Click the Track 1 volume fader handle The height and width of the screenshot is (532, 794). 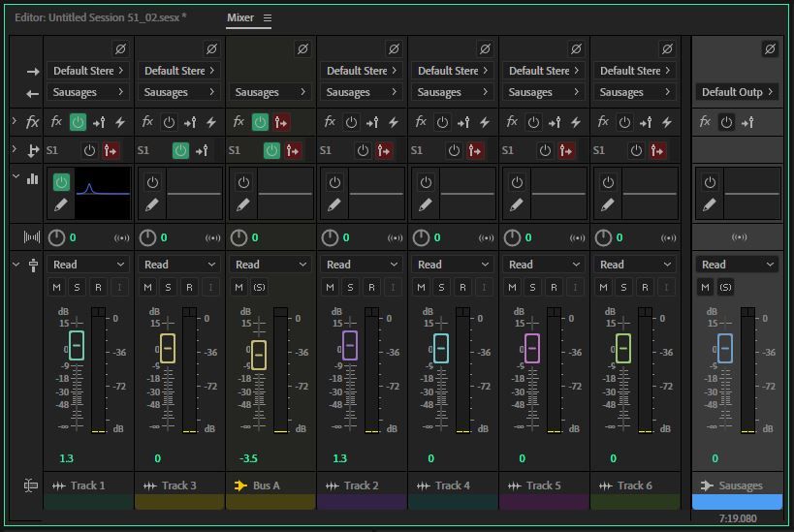(x=77, y=345)
